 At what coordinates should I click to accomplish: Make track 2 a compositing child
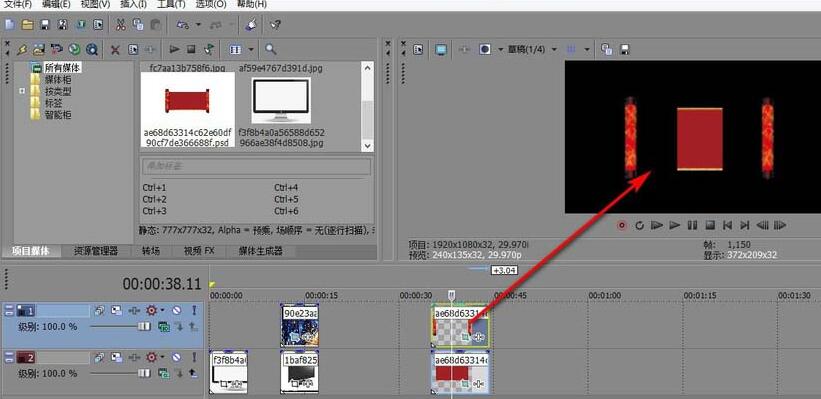(x=193, y=373)
